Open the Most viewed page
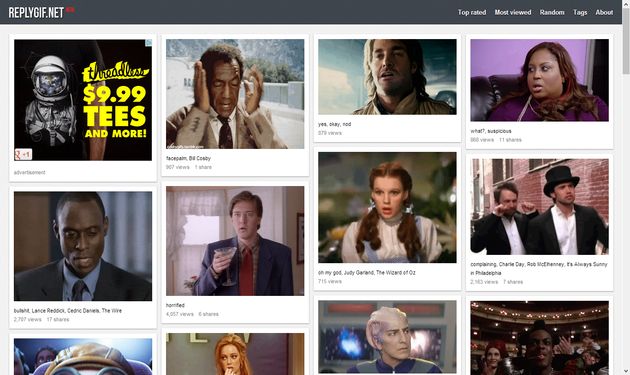 pyautogui.click(x=513, y=12)
